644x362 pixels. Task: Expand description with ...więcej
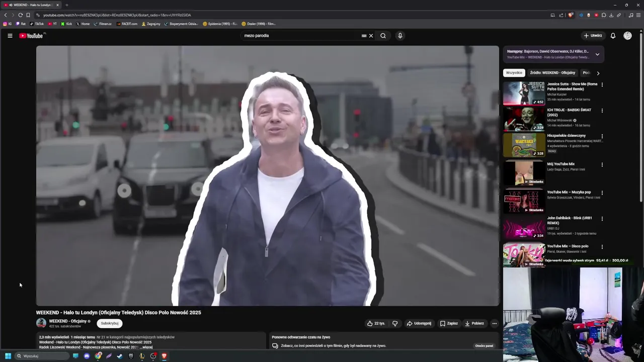[x=146, y=347]
